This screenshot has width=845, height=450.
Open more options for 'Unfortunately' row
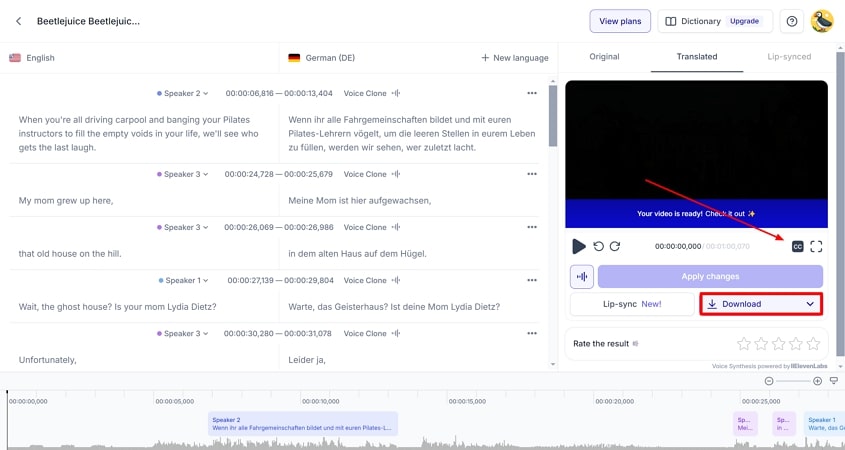532,334
